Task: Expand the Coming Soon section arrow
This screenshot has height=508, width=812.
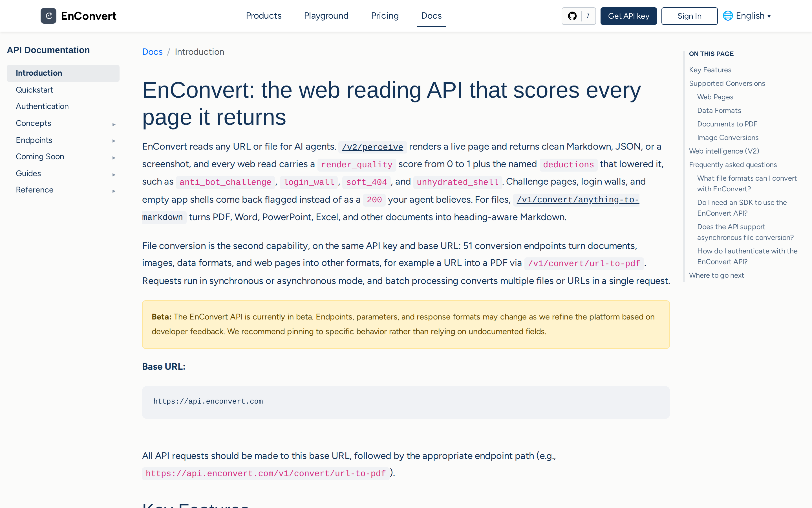Action: 114,157
